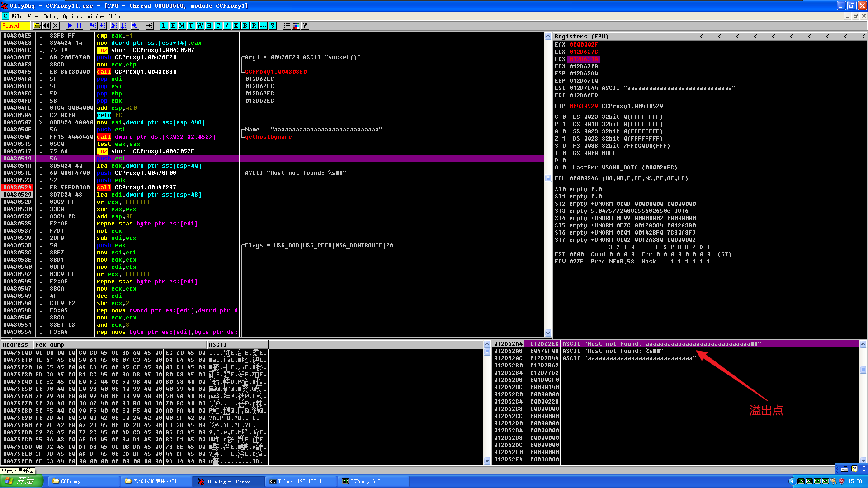Show Breakpoints window (B button)

tap(245, 26)
